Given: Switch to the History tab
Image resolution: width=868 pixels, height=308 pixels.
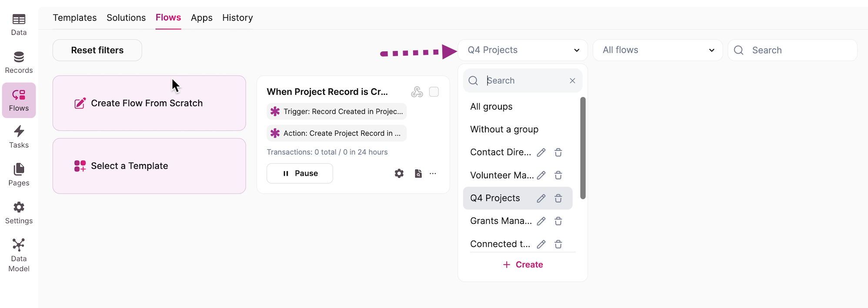Looking at the screenshot, I should [237, 18].
